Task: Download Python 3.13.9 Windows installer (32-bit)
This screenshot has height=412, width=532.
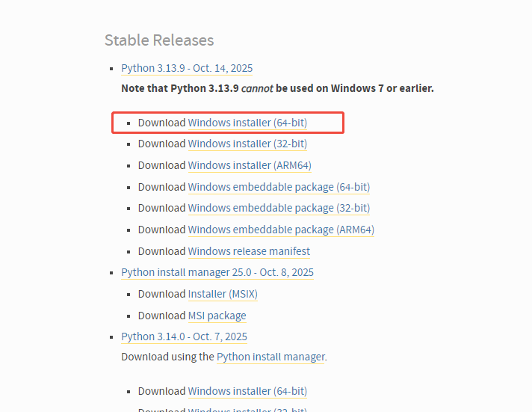Action: tap(247, 144)
